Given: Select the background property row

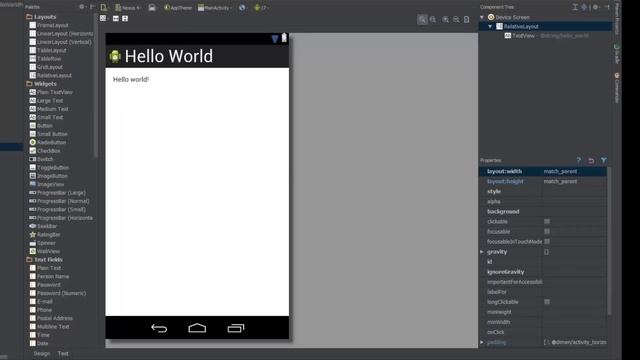Looking at the screenshot, I should (543, 211).
